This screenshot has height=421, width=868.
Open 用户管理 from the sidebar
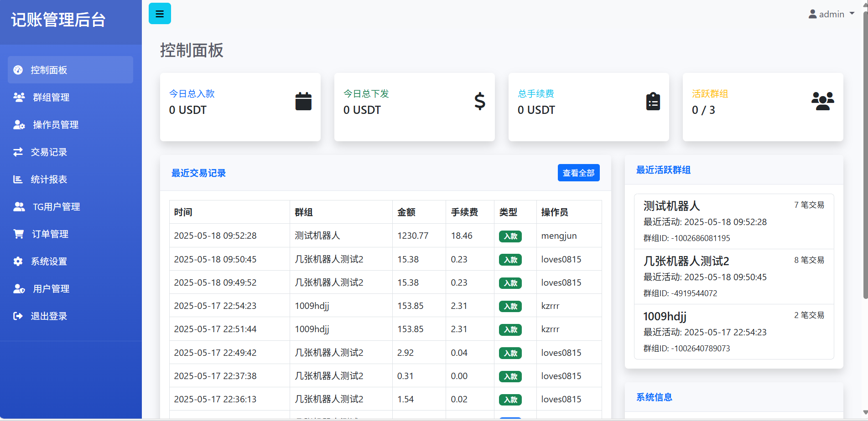click(x=51, y=288)
